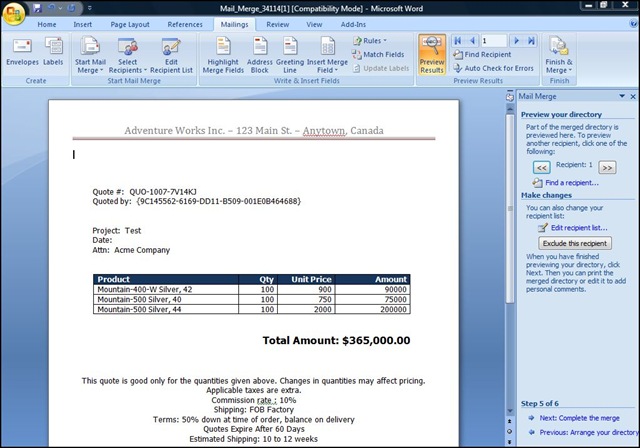This screenshot has width=640, height=448.
Task: Click Match Fields in the ribbon
Action: click(x=381, y=54)
